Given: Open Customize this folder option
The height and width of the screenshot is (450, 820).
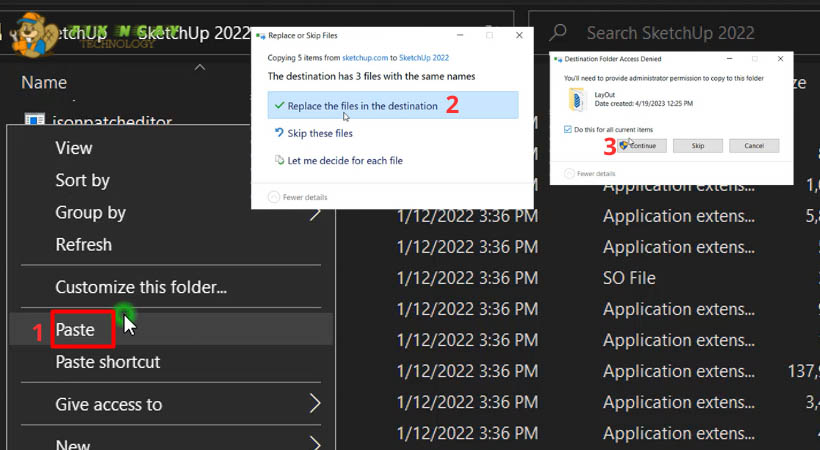Looking at the screenshot, I should point(141,287).
